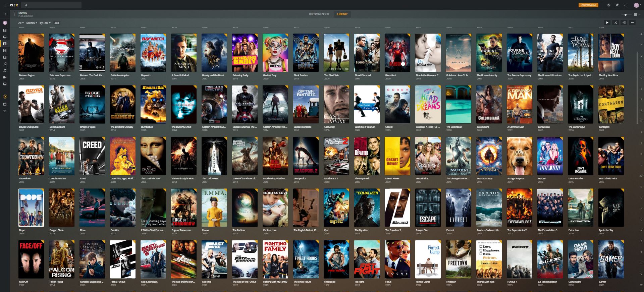Jump to letter G in alphabet index

(x=641, y=110)
